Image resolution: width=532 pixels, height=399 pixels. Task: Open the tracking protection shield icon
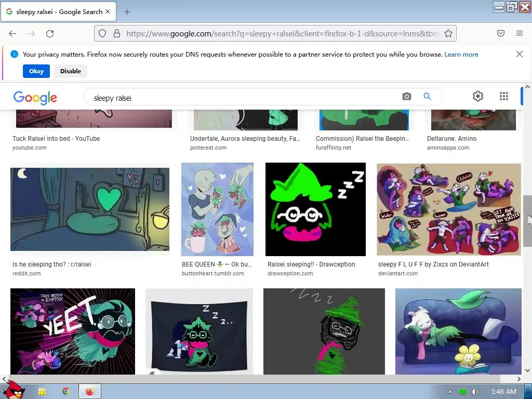(x=102, y=33)
